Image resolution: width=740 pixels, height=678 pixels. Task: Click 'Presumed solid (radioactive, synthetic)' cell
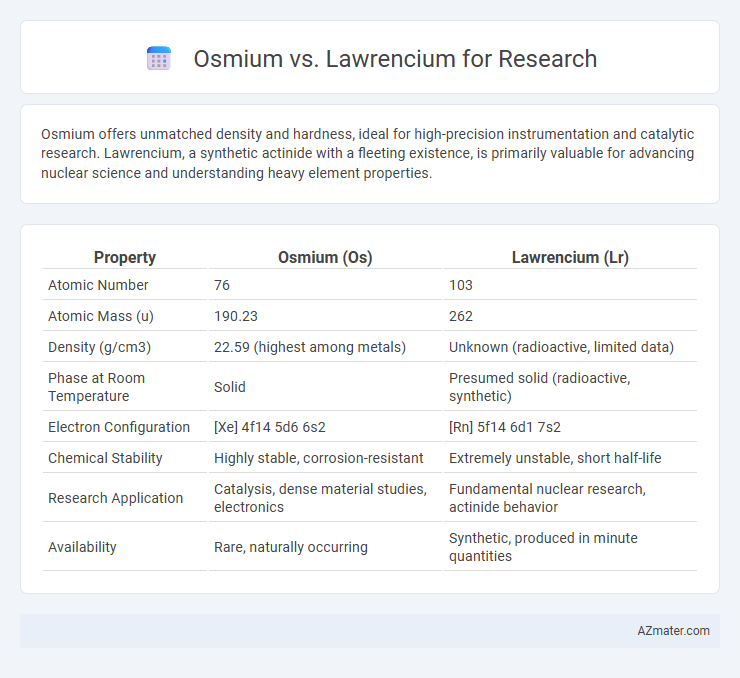pyautogui.click(x=539, y=387)
